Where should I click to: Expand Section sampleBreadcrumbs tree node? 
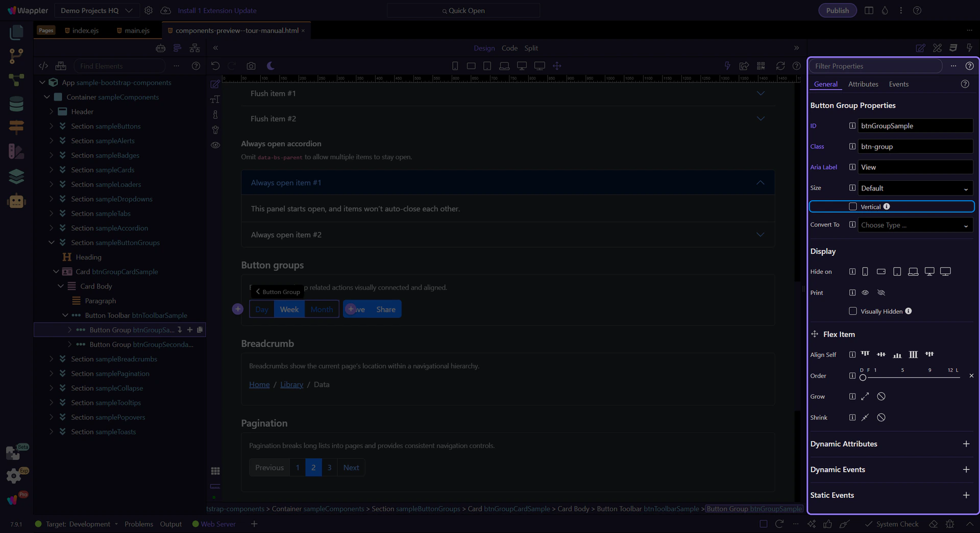[x=51, y=359]
